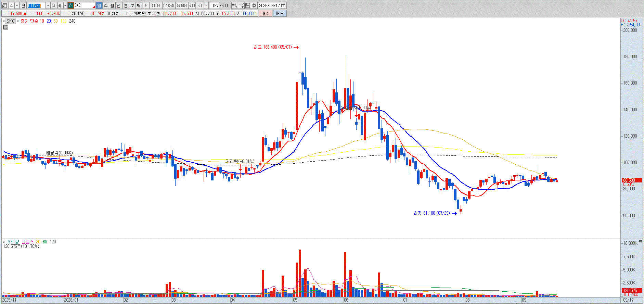Click the 2026/09/17 date field

[x=269, y=5]
